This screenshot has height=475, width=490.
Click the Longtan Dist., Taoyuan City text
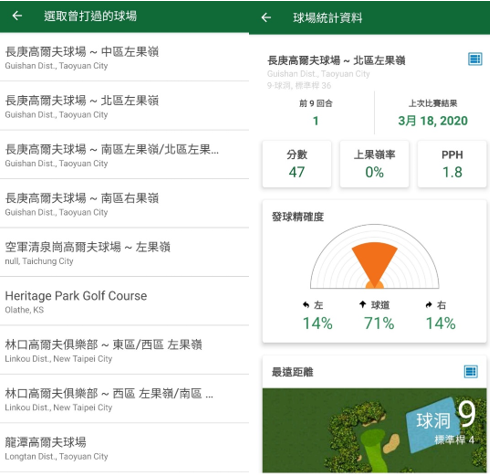pos(56,456)
